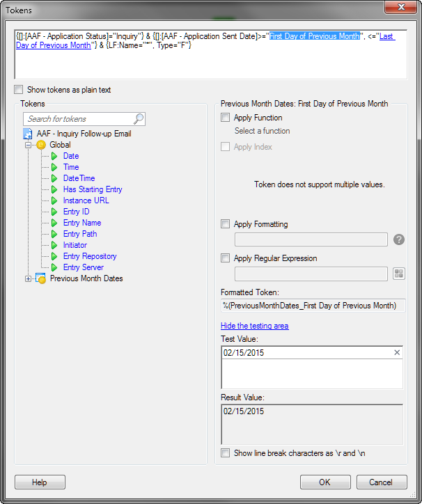Click the green arrow icon beside Time
The width and height of the screenshot is (422, 504).
coord(54,167)
